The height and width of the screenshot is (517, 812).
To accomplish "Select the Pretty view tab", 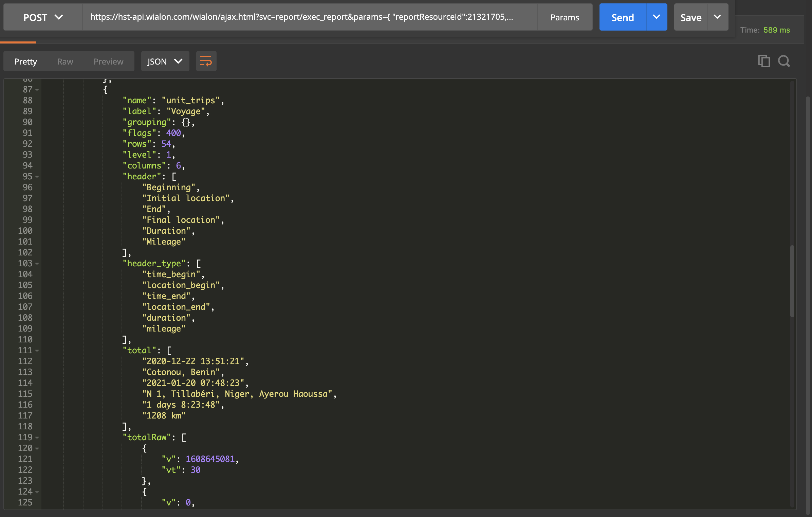I will [25, 61].
